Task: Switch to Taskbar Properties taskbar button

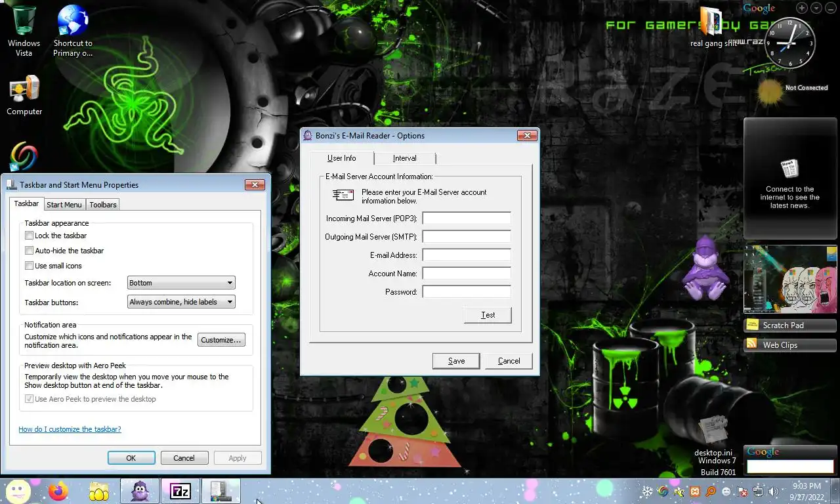Action: 221,491
